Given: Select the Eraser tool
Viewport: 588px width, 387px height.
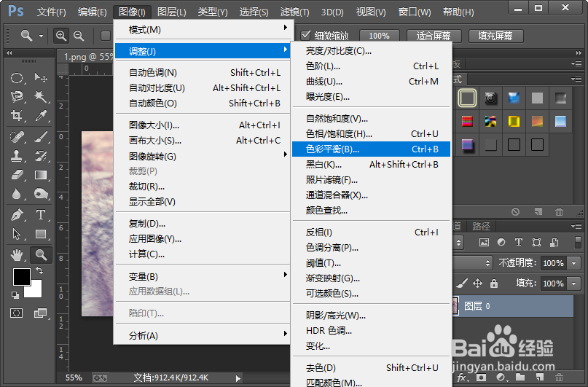Looking at the screenshot, I should [17, 175].
